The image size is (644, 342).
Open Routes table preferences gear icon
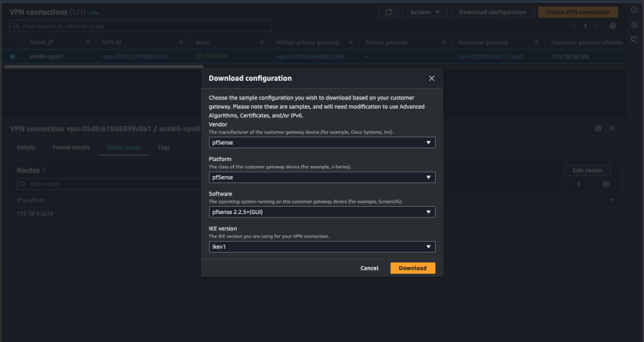605,184
